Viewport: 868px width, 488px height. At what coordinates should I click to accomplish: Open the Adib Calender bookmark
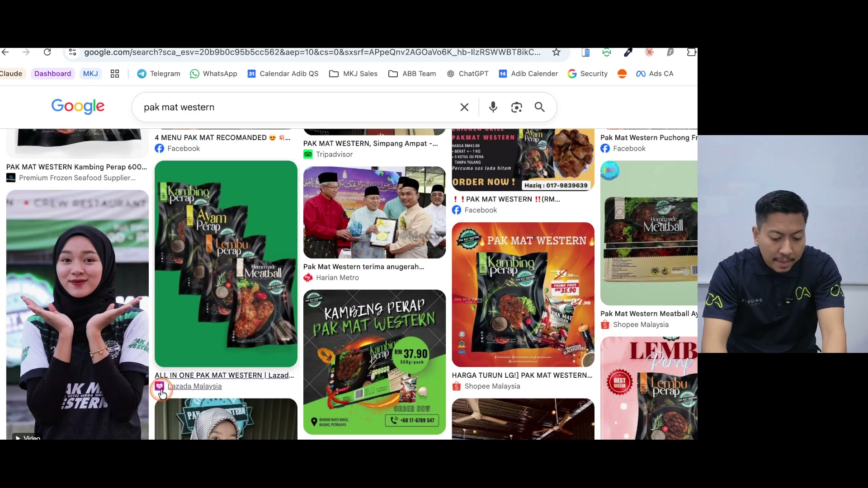click(x=528, y=74)
